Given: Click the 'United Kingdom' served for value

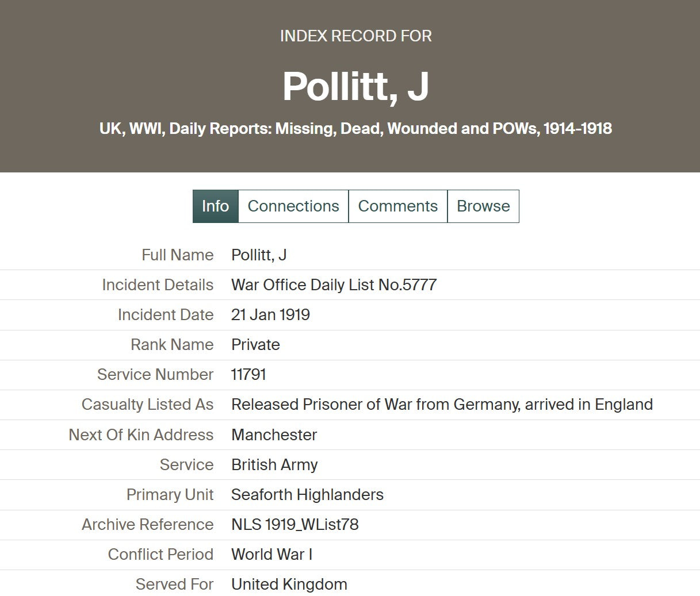Looking at the screenshot, I should [289, 585].
